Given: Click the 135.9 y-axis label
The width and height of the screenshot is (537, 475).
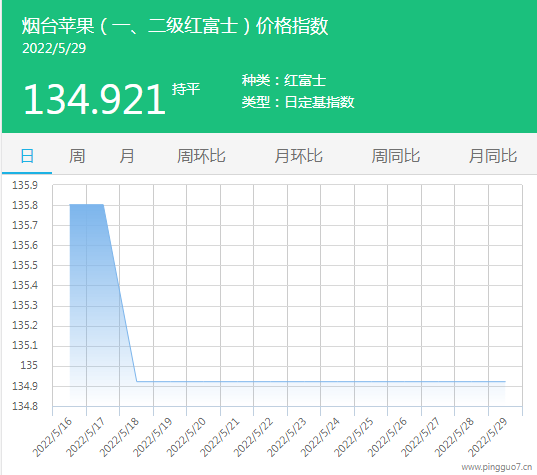Looking at the screenshot, I should point(25,185).
